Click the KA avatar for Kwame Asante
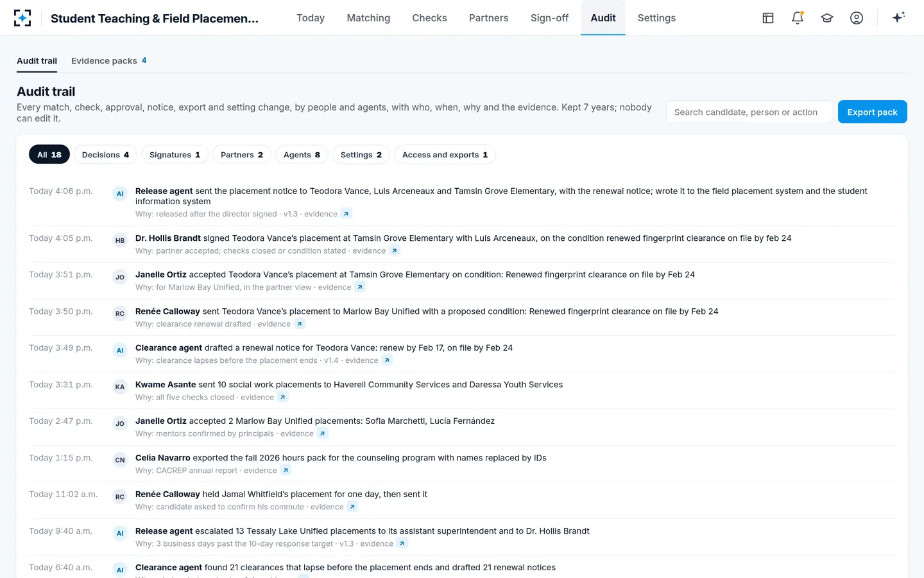This screenshot has width=924, height=578. (120, 387)
